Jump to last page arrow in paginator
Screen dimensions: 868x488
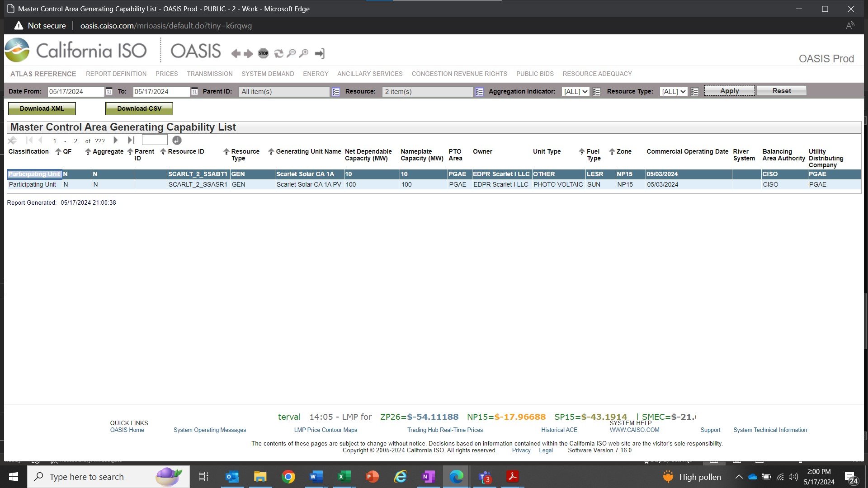[x=131, y=141]
